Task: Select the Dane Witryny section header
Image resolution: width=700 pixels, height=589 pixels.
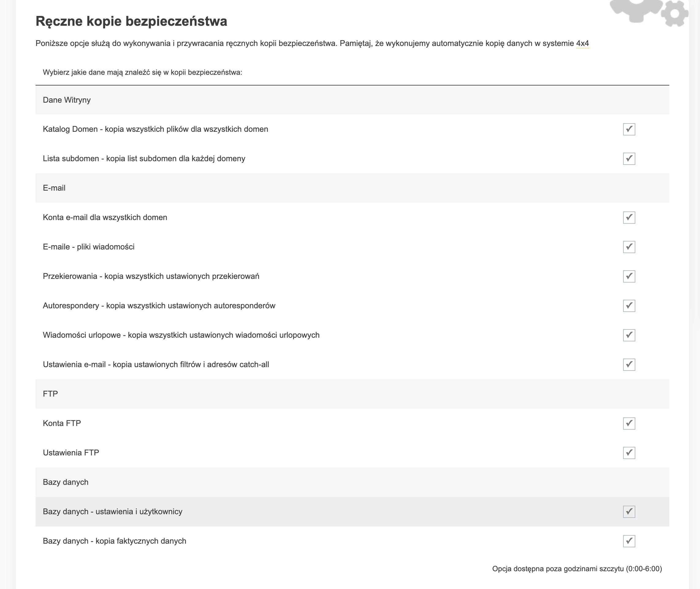Action: point(352,100)
